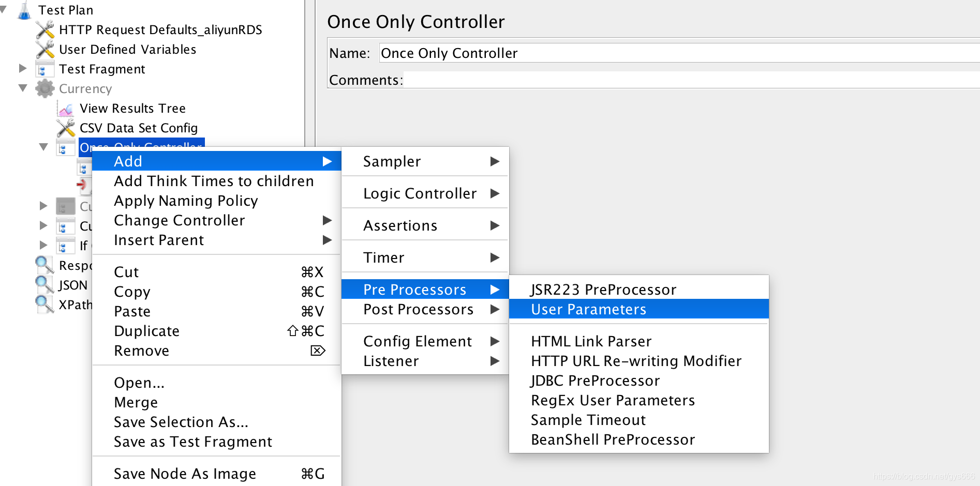Choose User Parameters pre processor

click(x=639, y=309)
